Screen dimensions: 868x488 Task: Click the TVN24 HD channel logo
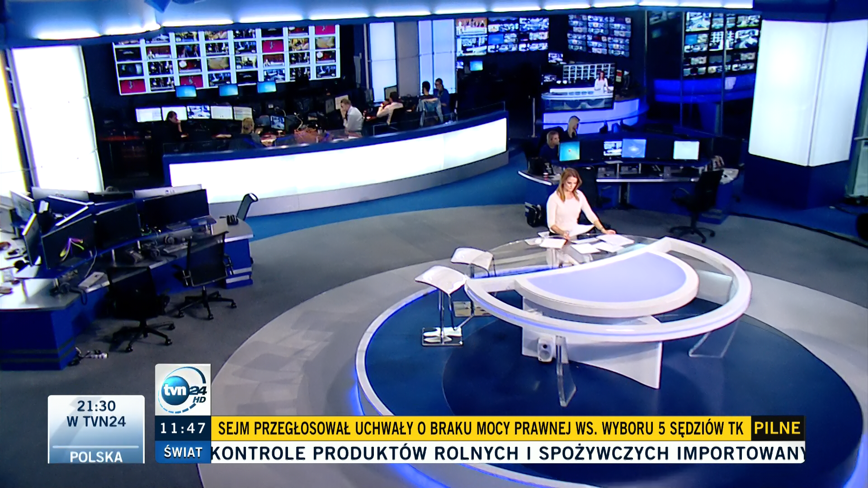[x=183, y=389]
